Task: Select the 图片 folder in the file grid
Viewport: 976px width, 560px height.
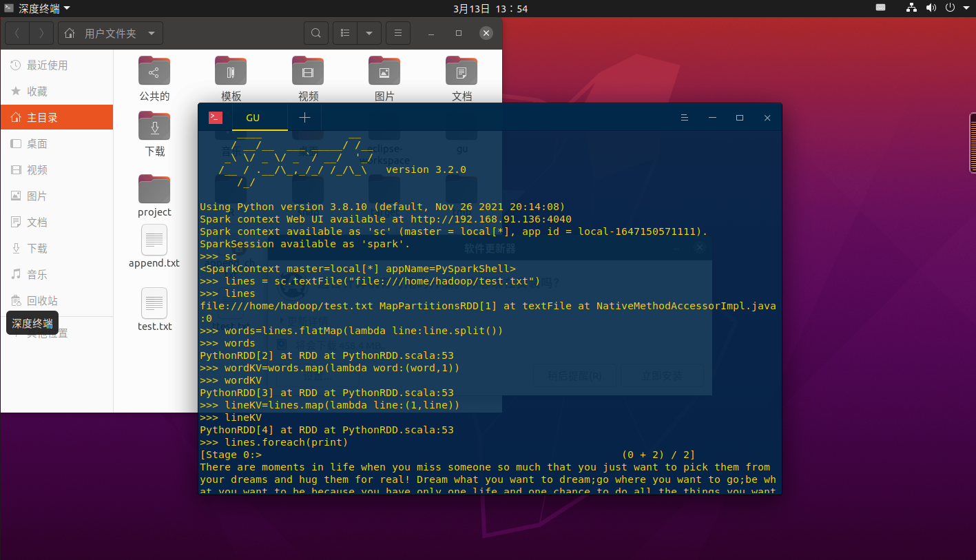Action: pyautogui.click(x=384, y=70)
